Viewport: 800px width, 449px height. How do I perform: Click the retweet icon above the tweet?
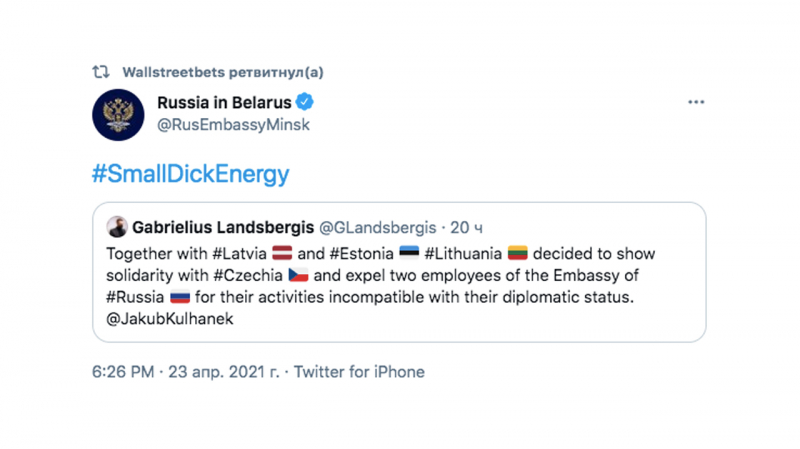pyautogui.click(x=100, y=73)
